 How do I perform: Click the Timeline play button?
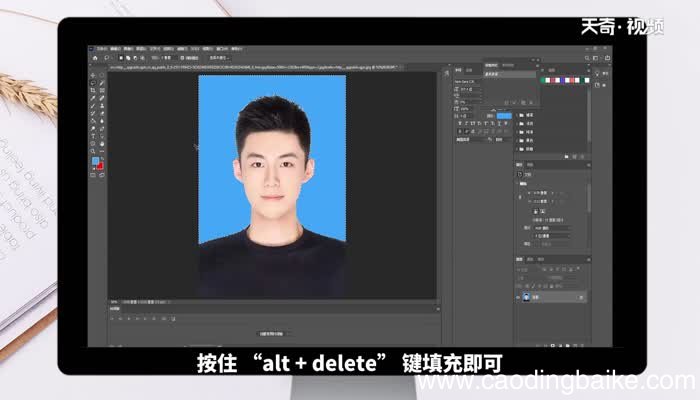click(129, 319)
